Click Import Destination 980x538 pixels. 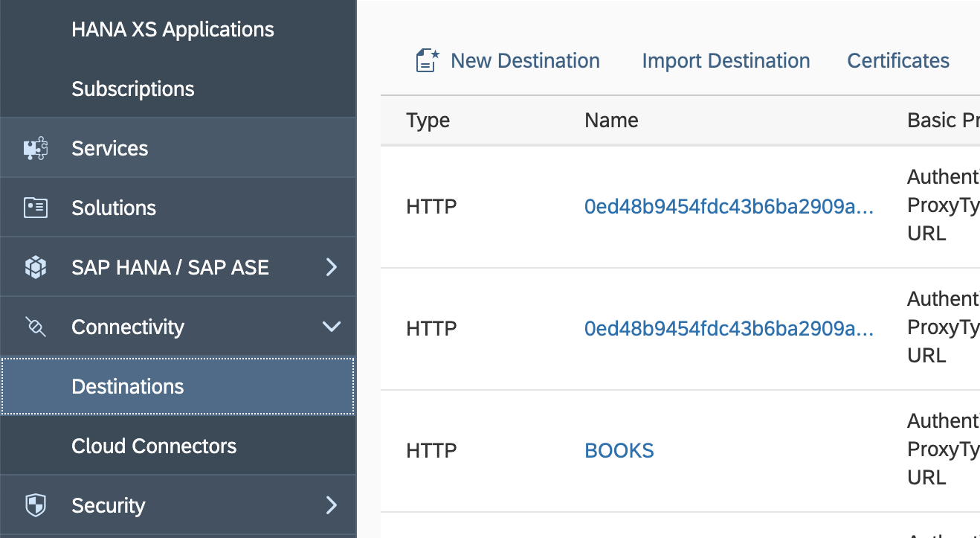(x=726, y=60)
